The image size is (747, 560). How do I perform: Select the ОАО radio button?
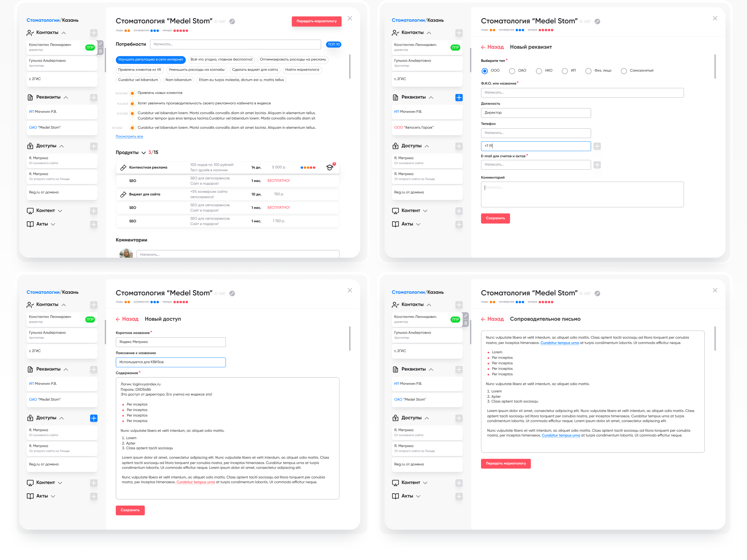tap(512, 71)
